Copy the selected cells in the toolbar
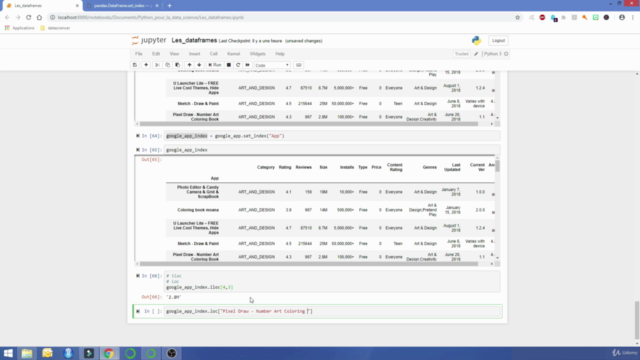 [167, 65]
